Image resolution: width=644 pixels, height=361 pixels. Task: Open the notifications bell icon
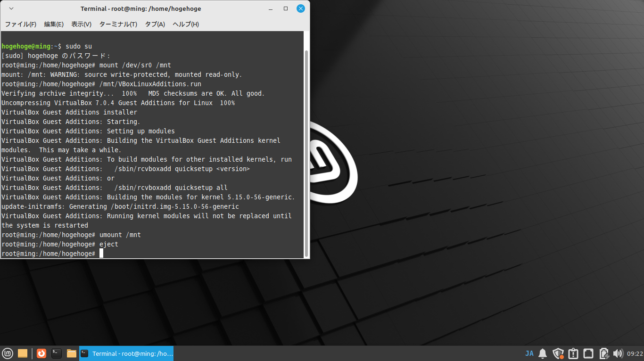pyautogui.click(x=543, y=353)
